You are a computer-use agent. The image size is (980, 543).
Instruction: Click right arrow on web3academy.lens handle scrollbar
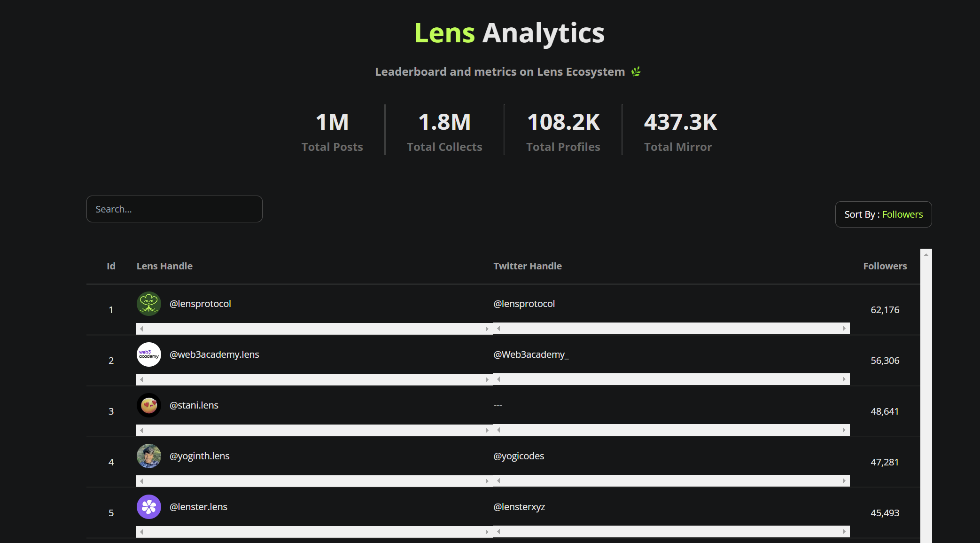487,379
